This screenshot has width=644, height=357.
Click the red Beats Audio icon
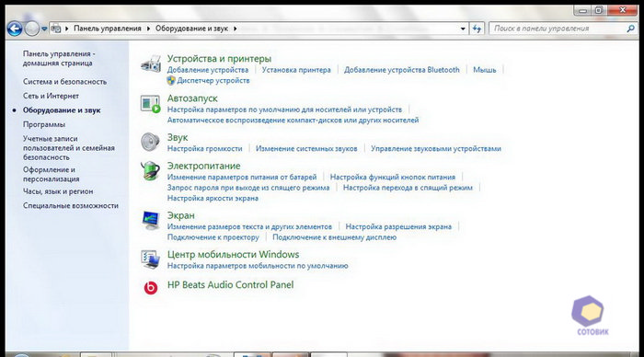point(151,288)
